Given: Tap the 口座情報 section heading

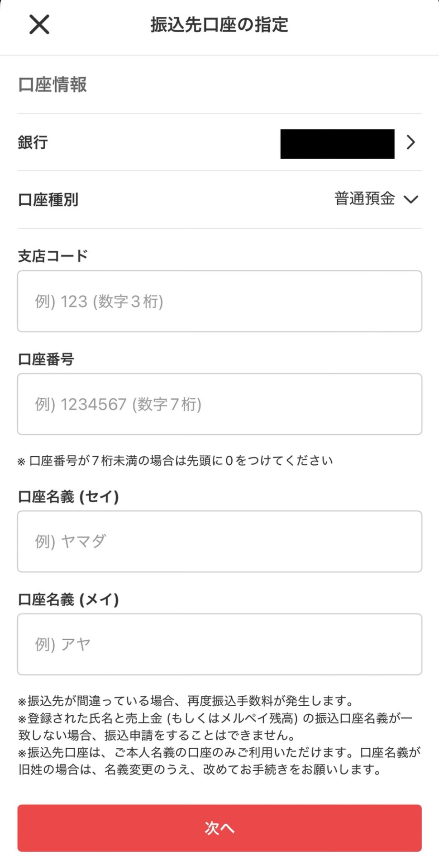Looking at the screenshot, I should tap(52, 85).
